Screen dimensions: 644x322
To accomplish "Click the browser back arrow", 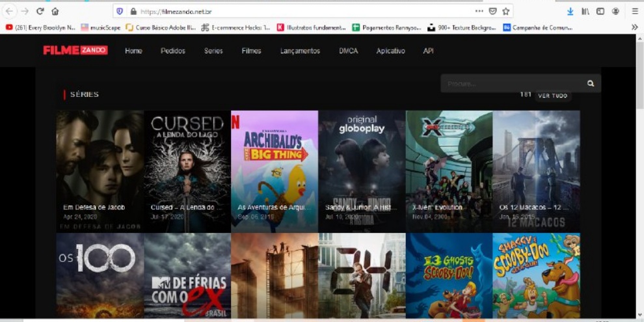I will pyautogui.click(x=10, y=11).
